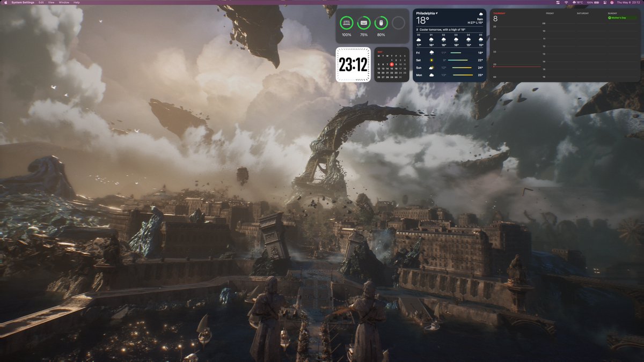Open the View menu
The width and height of the screenshot is (644, 362).
point(51,2)
